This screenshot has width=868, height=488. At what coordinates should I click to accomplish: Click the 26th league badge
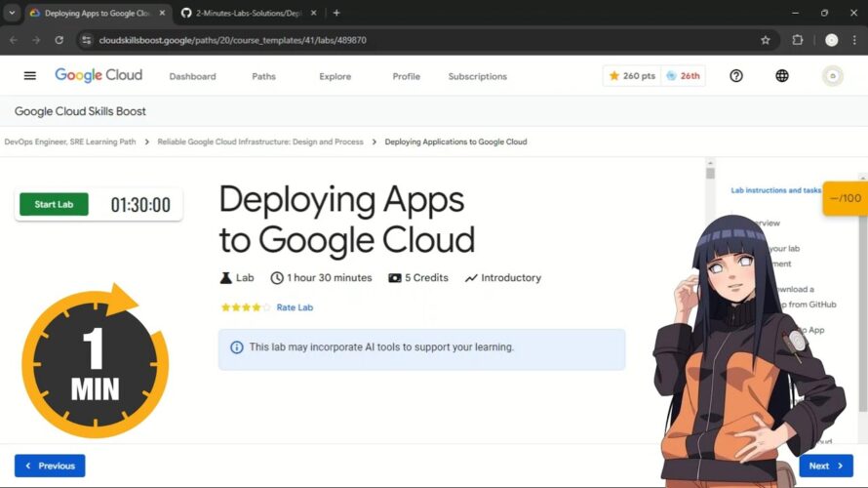pyautogui.click(x=683, y=76)
